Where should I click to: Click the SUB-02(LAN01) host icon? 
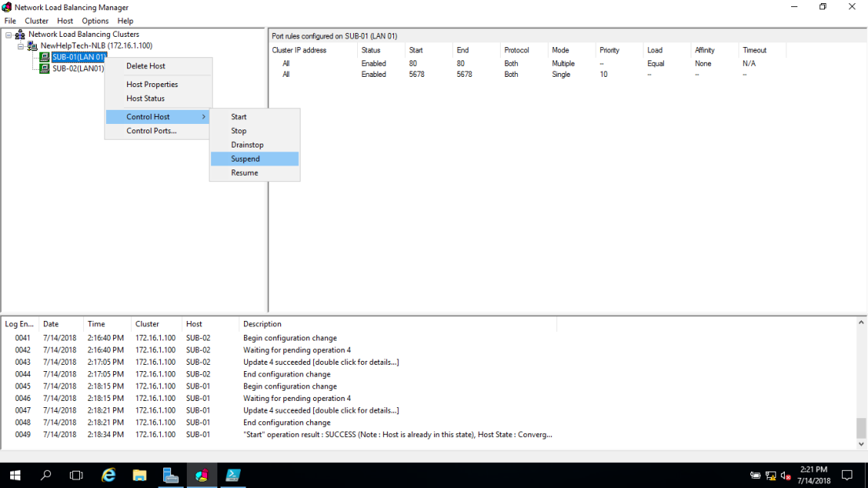(44, 68)
